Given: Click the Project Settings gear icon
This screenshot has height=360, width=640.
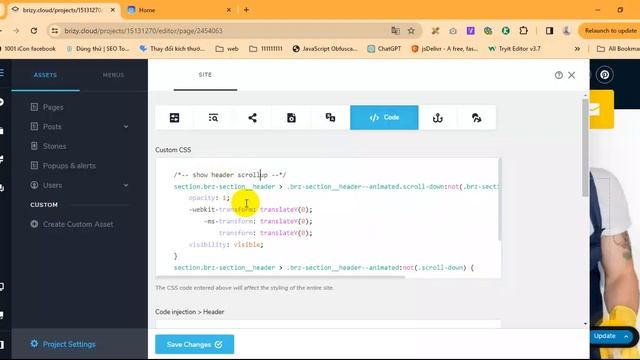Looking at the screenshot, I should click(34, 344).
